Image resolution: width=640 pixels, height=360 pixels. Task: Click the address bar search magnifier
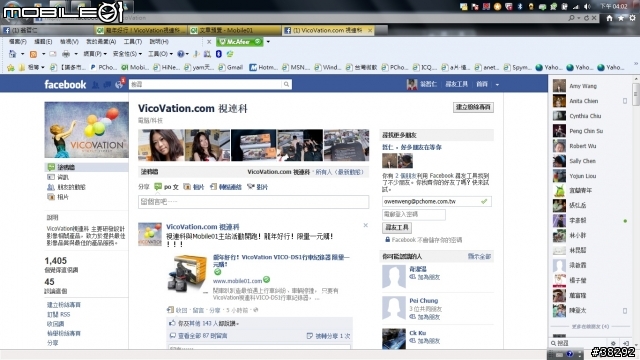coord(571,18)
